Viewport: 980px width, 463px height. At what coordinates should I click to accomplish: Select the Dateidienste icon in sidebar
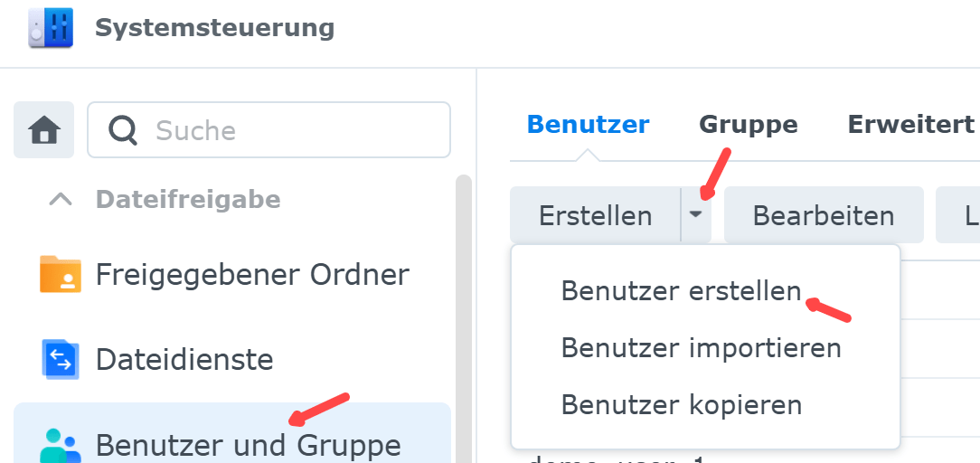61,360
